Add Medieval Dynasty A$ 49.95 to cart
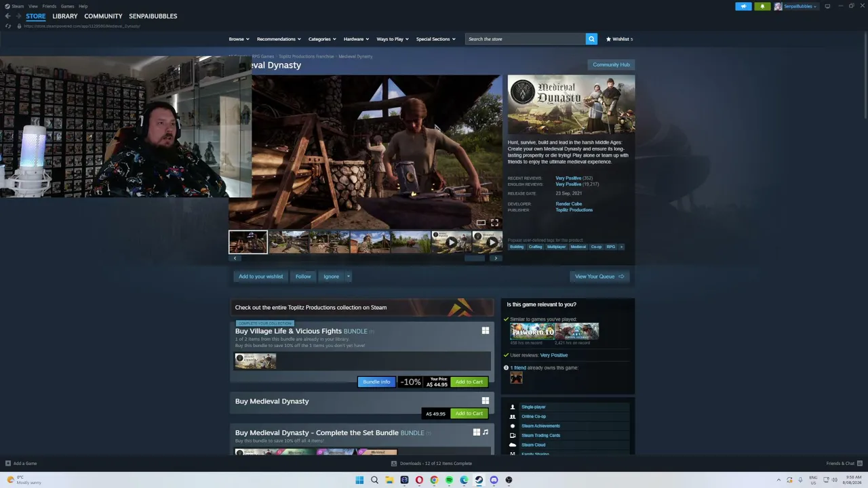The image size is (868, 488). click(x=469, y=413)
